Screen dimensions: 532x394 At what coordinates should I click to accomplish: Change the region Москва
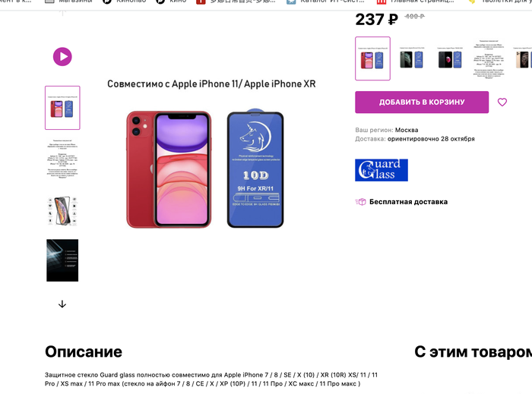tap(407, 130)
